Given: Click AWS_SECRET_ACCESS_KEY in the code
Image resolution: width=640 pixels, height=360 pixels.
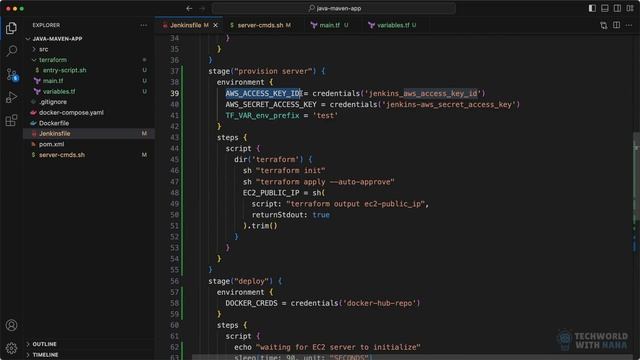Looking at the screenshot, I should pos(271,104).
